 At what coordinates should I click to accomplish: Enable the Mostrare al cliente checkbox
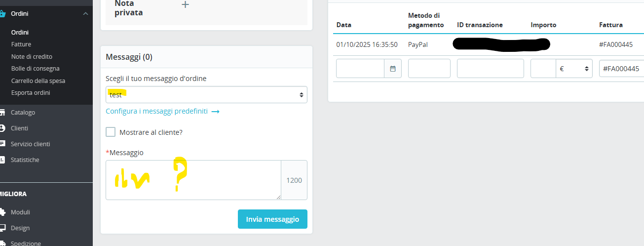(111, 132)
